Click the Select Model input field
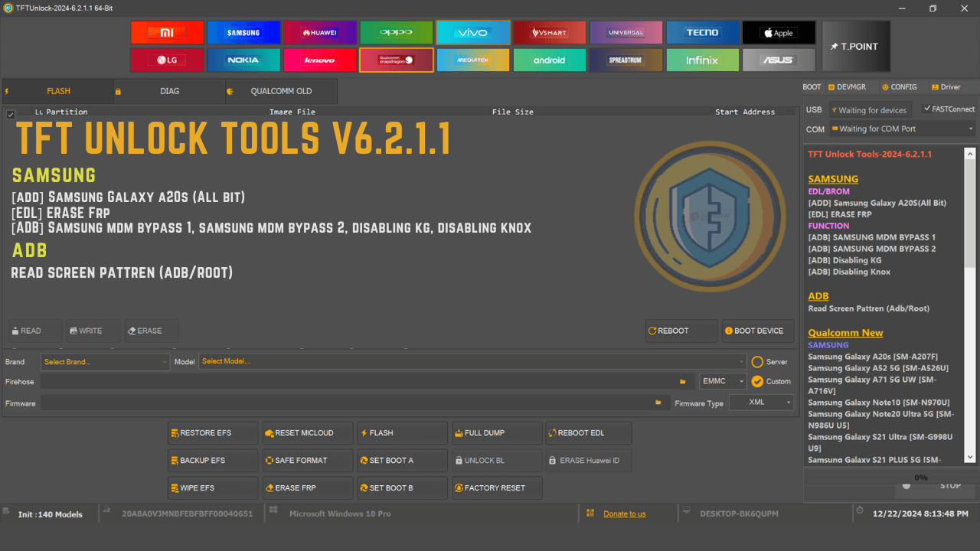Image resolution: width=980 pixels, height=551 pixels. click(x=472, y=362)
